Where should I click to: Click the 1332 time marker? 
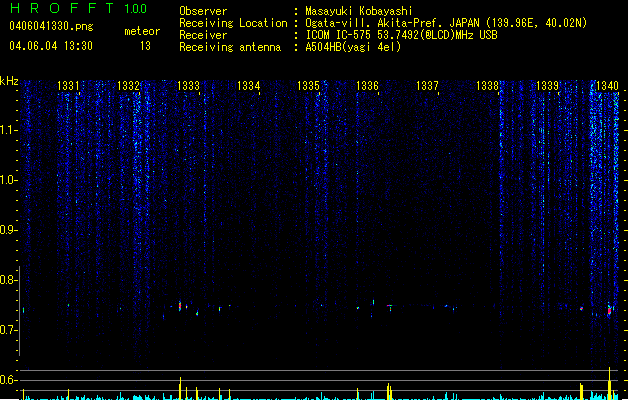tap(128, 86)
